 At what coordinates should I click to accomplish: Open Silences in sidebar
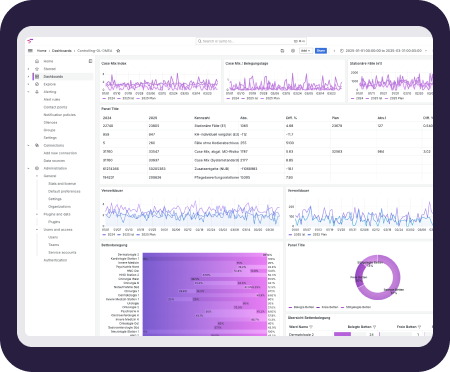tap(50, 123)
